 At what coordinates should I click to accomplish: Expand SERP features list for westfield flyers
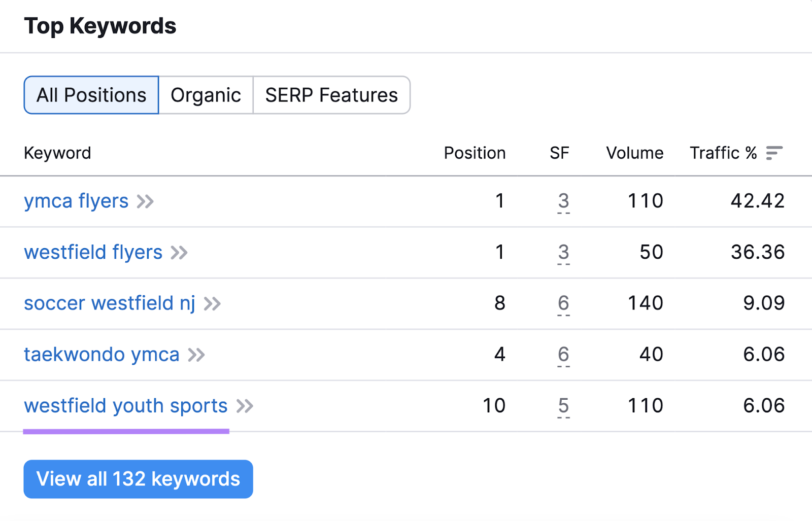[563, 253]
